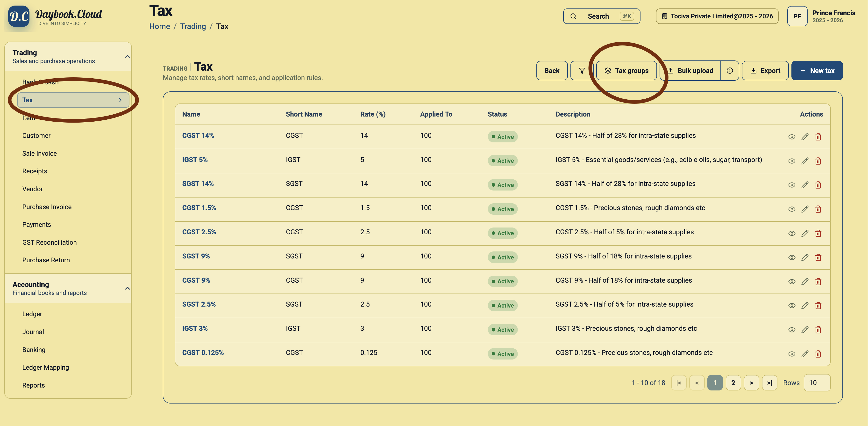Open GST Reconciliation in the sidebar
This screenshot has height=426, width=868.
(50, 242)
